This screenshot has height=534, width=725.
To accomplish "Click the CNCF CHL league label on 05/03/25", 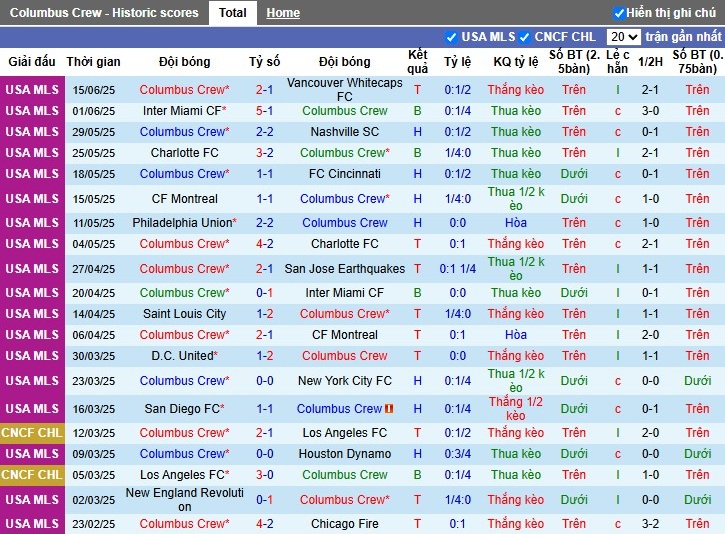I will pyautogui.click(x=31, y=475).
